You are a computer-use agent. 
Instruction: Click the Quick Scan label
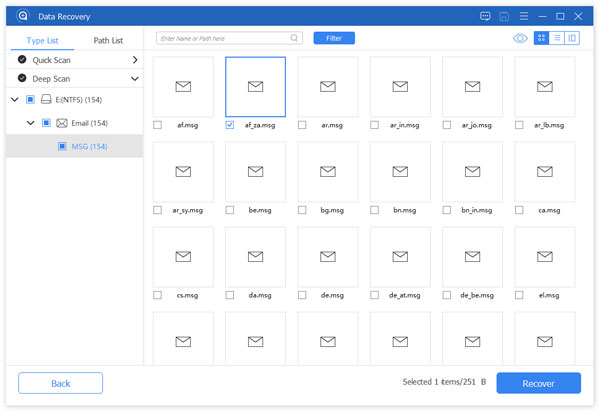51,60
